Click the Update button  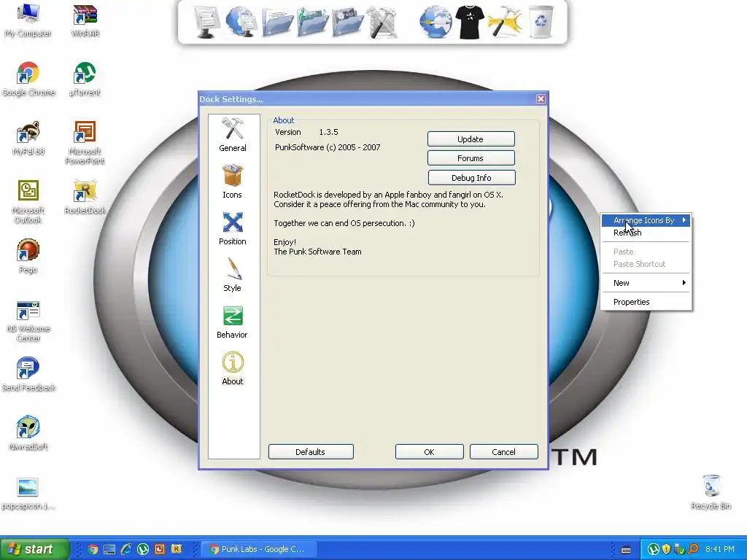(x=471, y=139)
